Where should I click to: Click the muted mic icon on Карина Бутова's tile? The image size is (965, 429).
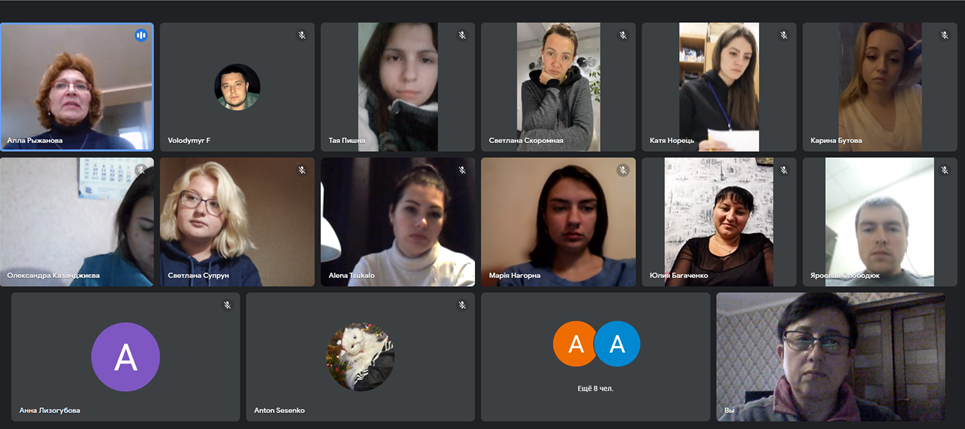(944, 35)
